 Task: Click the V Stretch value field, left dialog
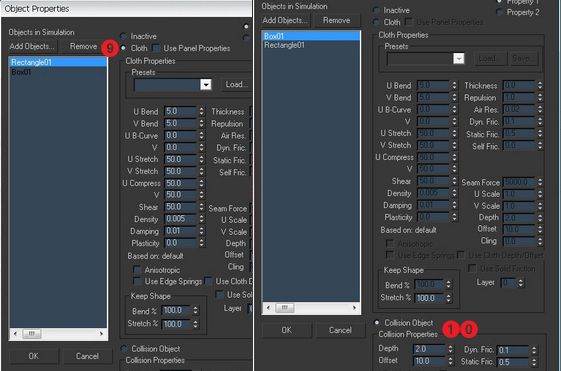(180, 171)
